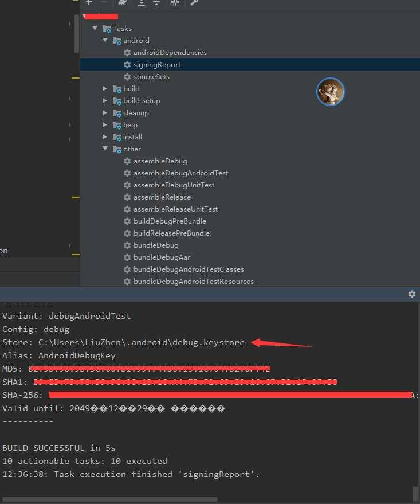Select the assembleDebugAndroidTest task
420x504 pixels.
pos(181,173)
